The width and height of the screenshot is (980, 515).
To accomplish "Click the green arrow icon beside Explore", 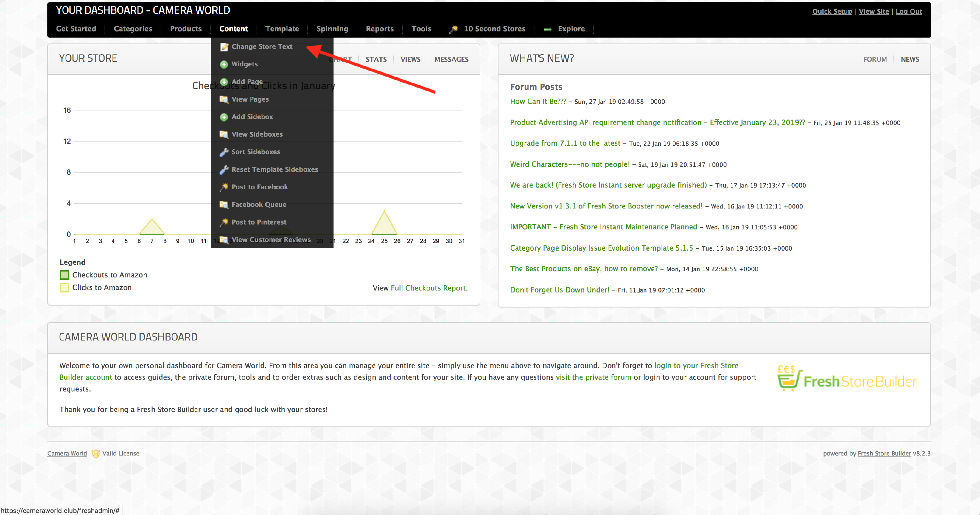I will pos(547,29).
